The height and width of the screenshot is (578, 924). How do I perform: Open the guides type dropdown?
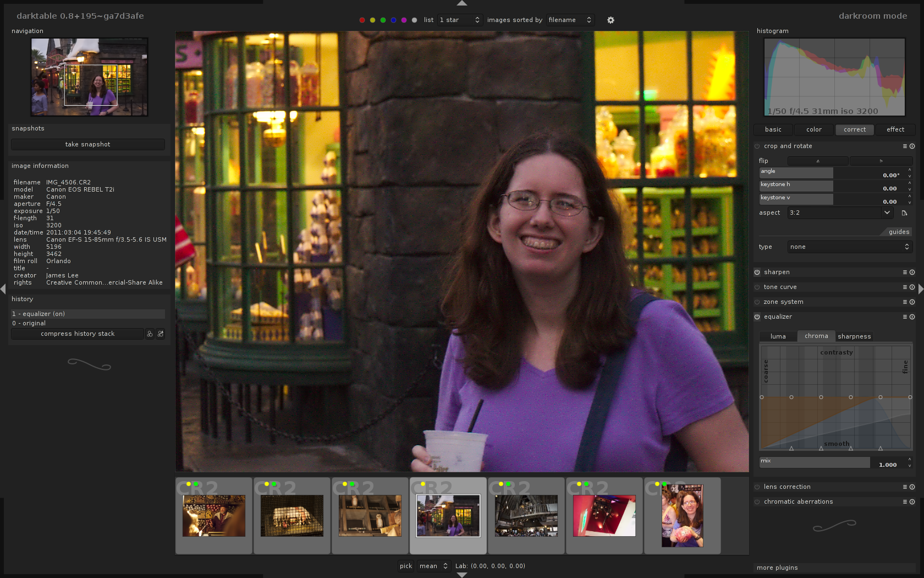tap(849, 247)
